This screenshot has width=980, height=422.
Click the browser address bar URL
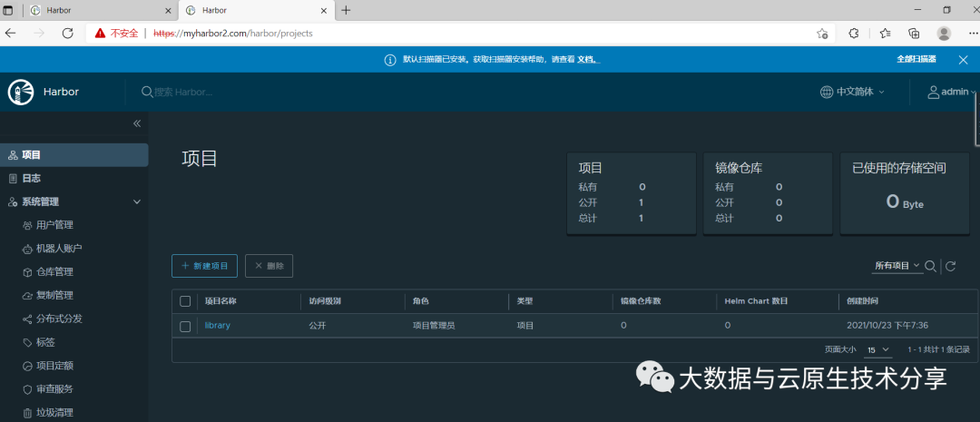pos(233,34)
